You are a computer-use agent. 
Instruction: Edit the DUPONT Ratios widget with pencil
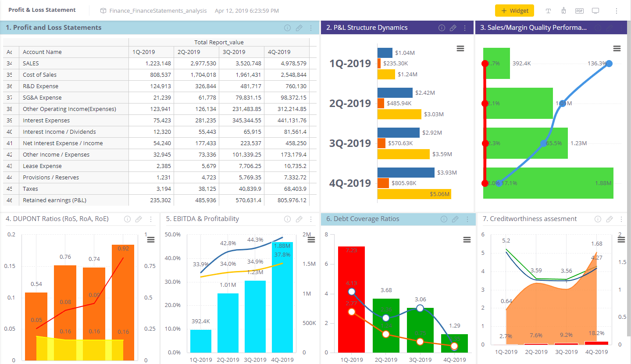pyautogui.click(x=139, y=219)
